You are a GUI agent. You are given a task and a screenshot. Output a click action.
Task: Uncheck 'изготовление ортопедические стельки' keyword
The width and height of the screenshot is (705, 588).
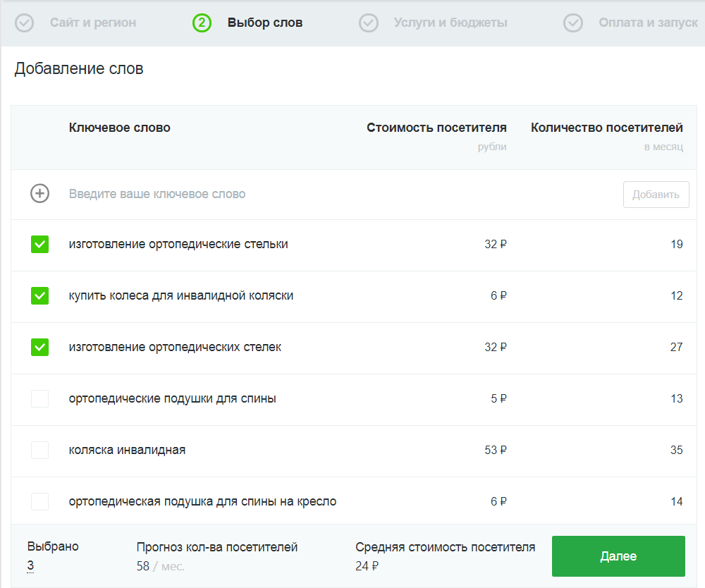pos(39,245)
